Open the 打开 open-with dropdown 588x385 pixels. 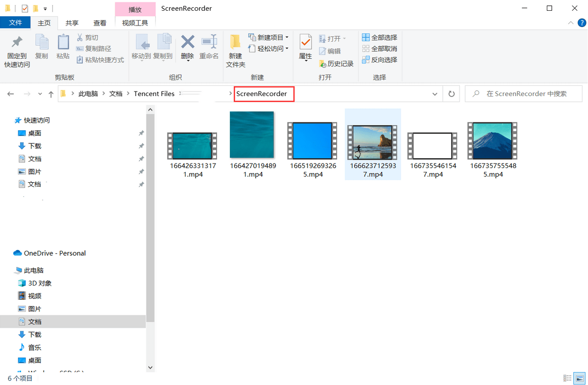[332, 38]
